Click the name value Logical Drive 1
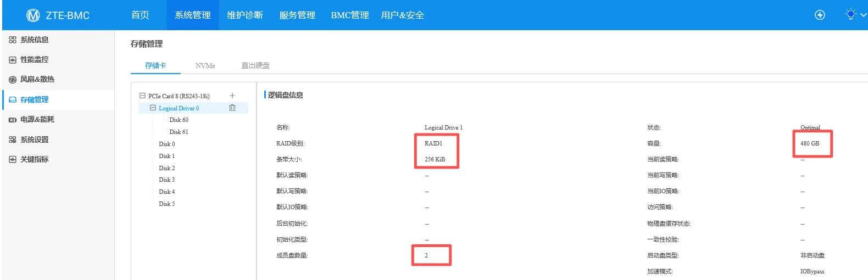The width and height of the screenshot is (868, 280). click(443, 127)
